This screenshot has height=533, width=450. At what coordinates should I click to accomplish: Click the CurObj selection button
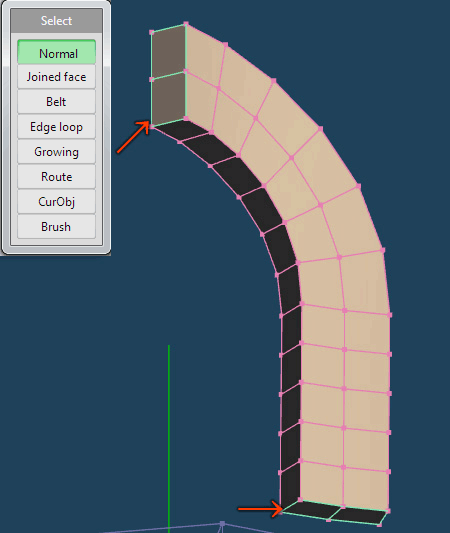[x=56, y=202]
